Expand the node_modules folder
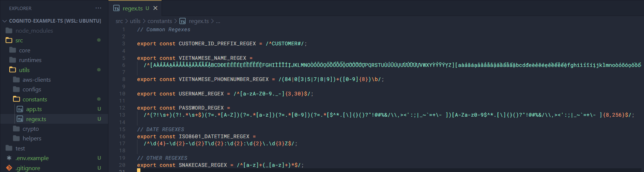The height and width of the screenshot is (172, 644). (34, 31)
